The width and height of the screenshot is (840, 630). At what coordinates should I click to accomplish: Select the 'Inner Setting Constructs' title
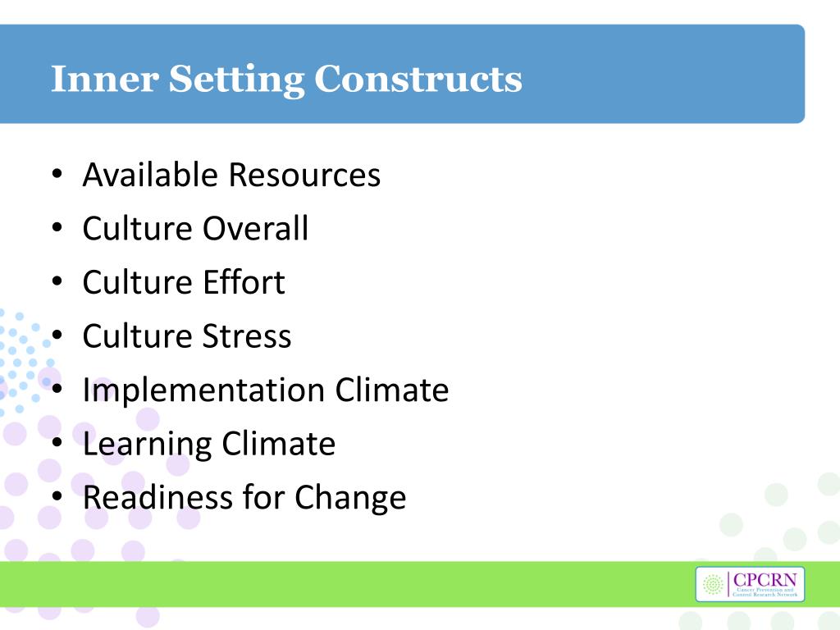point(286,80)
